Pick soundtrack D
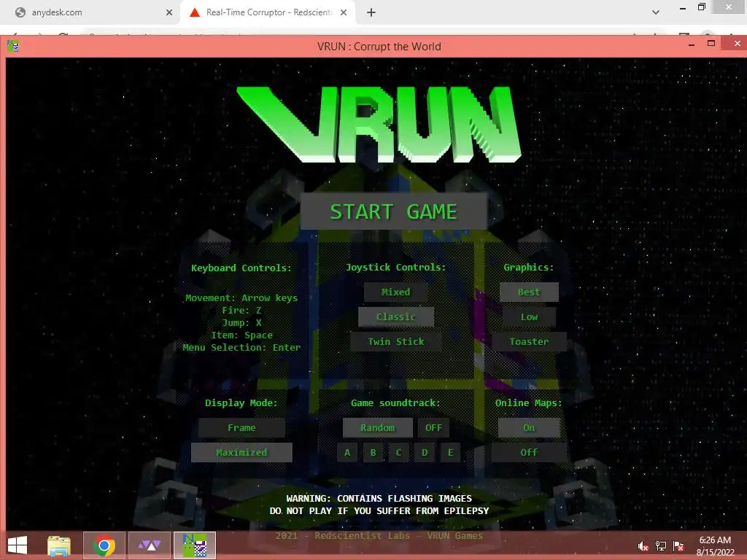 [x=425, y=452]
